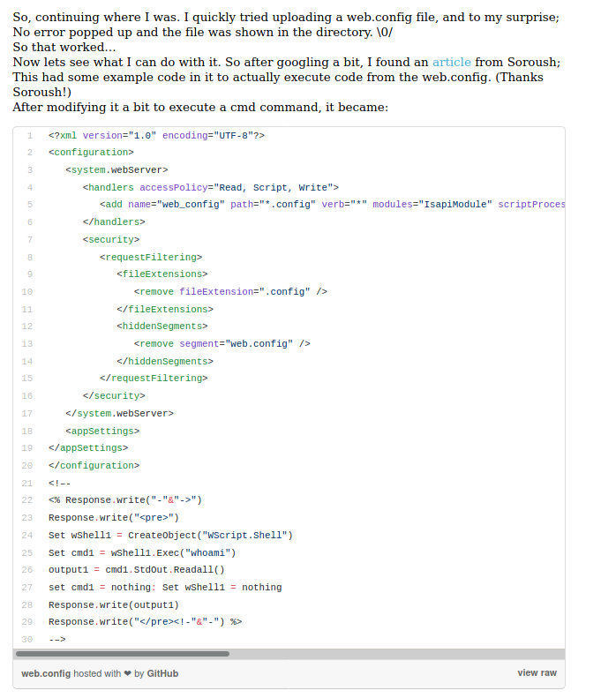Click the 'Response.write("<pre>")' line

point(114,518)
